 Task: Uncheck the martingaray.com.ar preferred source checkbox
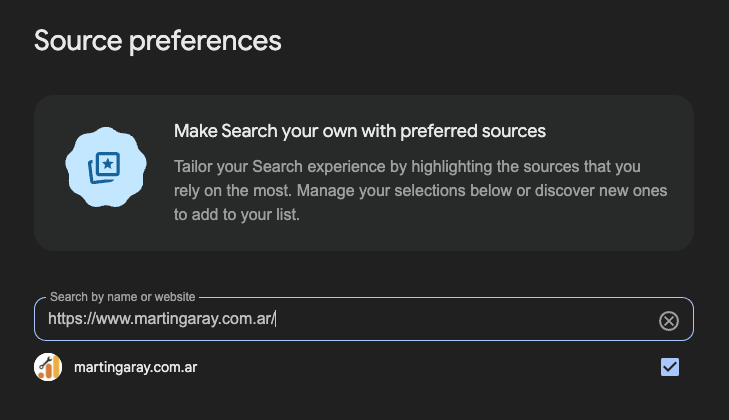point(669,367)
